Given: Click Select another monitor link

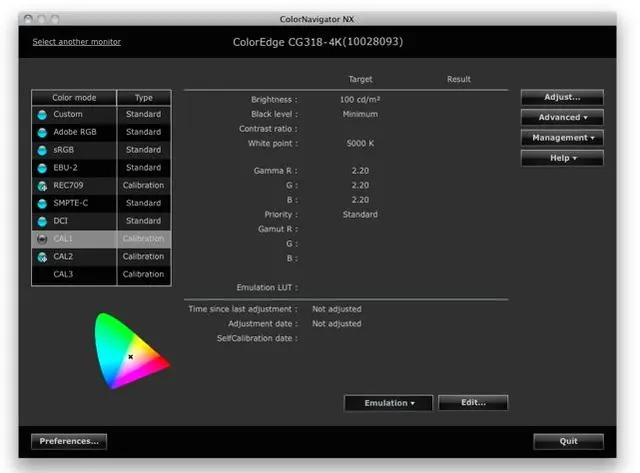Looking at the screenshot, I should (x=76, y=42).
